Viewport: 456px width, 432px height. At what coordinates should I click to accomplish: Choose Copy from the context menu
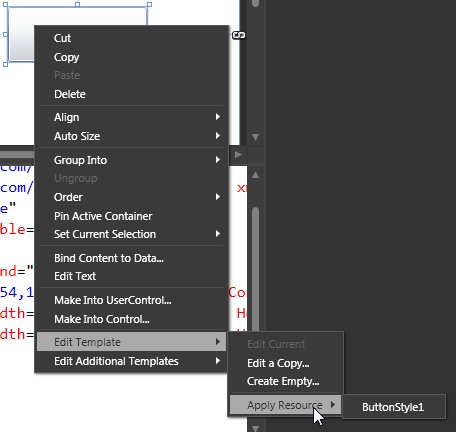coord(131,57)
